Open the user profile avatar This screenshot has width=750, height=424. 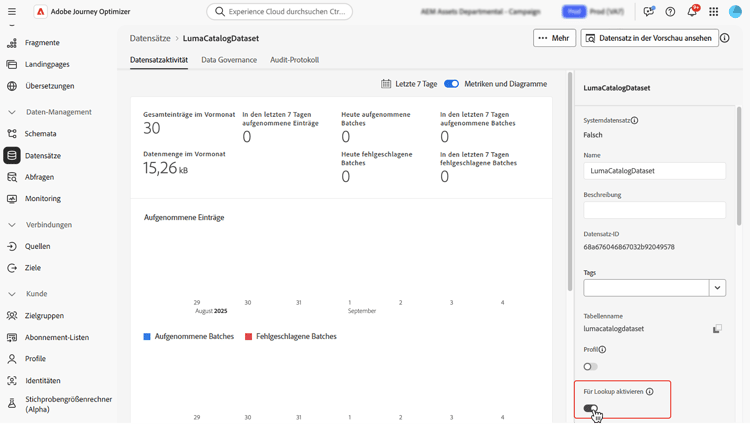pyautogui.click(x=735, y=11)
